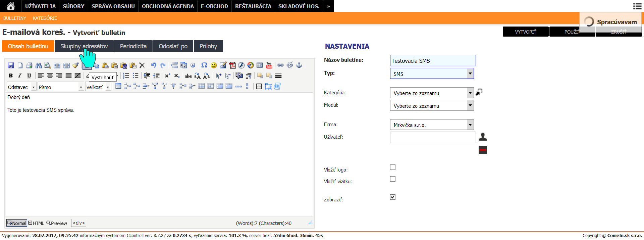Image resolution: width=644 pixels, height=240 pixels.
Task: Click the Save icon in editor toolbar
Action: point(11,65)
